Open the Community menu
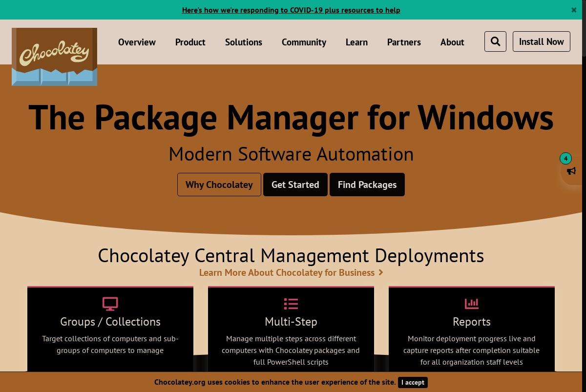Image resolution: width=586 pixels, height=392 pixels. click(x=304, y=42)
